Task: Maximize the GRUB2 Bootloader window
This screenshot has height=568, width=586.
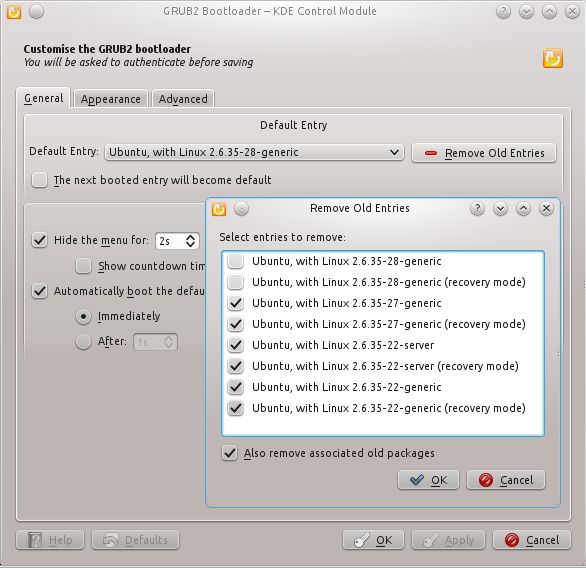Action: (549, 12)
